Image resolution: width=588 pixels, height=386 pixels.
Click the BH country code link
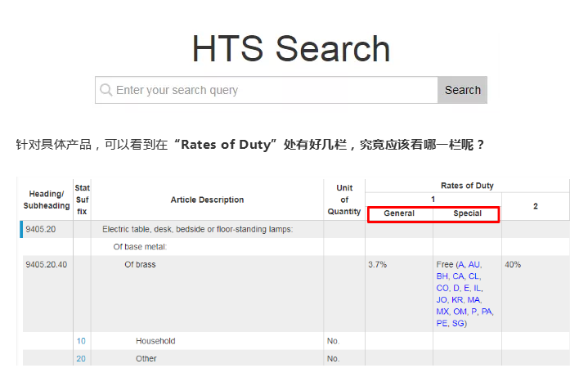click(x=442, y=276)
